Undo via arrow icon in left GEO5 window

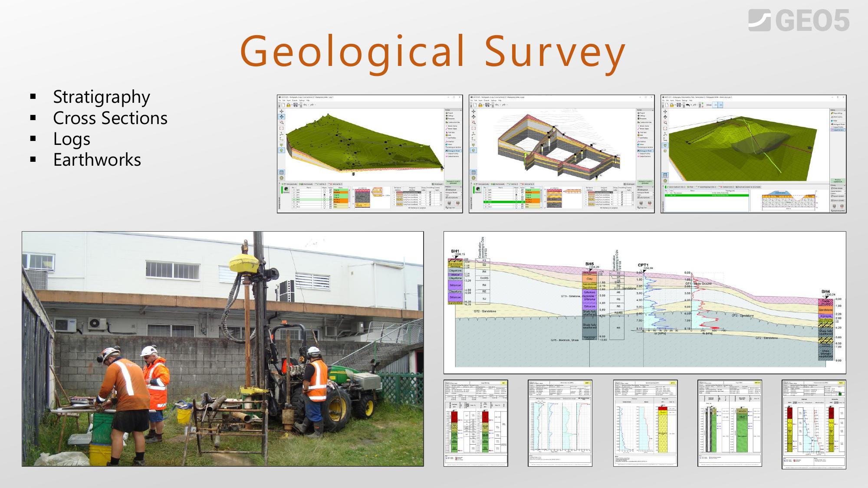click(305, 105)
